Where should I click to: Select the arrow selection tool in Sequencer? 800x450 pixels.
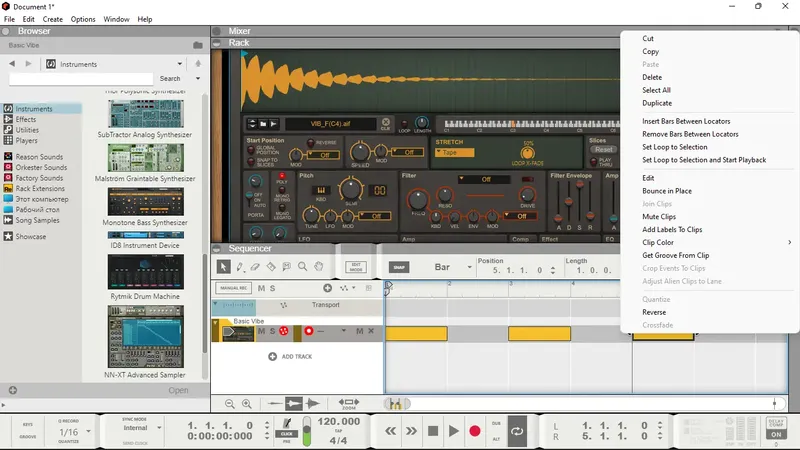point(223,266)
